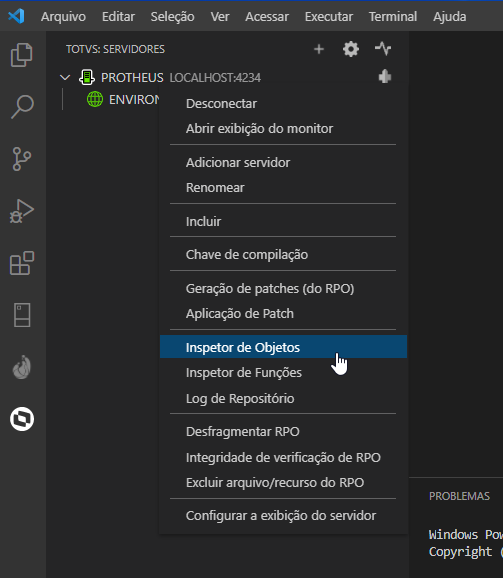Click the plugin icon beside PROTHEUS server
Viewport: 503px width, 578px height.
(x=385, y=77)
